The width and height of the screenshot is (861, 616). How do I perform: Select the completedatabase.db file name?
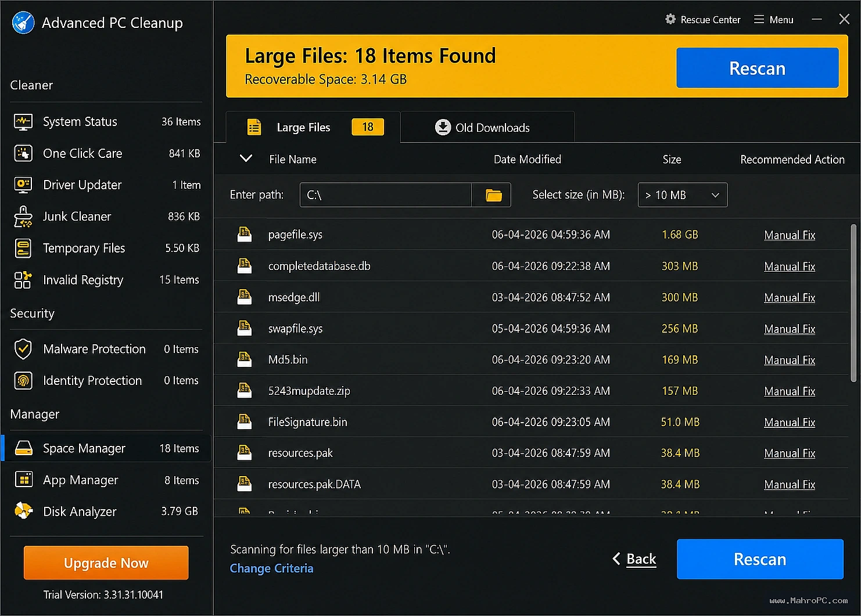319,266
